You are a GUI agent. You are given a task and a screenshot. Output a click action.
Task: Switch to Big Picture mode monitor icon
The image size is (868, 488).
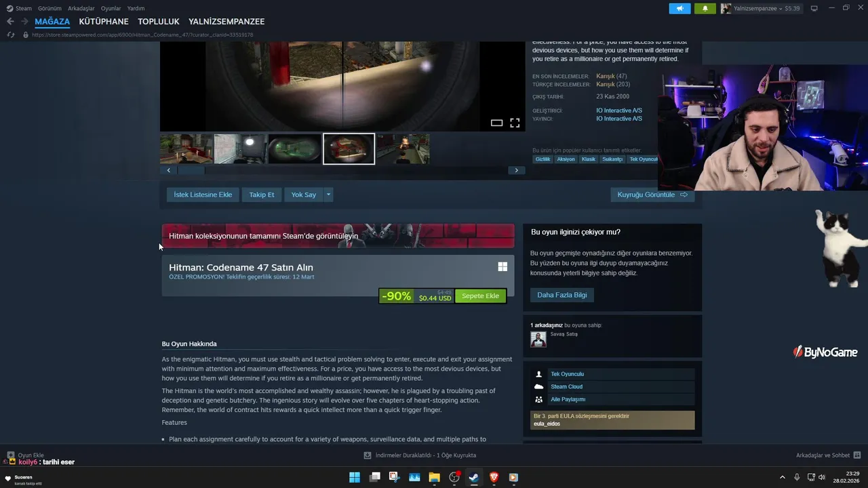click(x=814, y=8)
